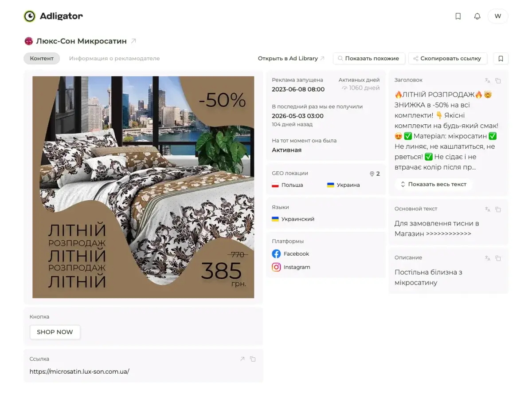Click the Adligator logo
The image size is (532, 407).
click(x=53, y=16)
